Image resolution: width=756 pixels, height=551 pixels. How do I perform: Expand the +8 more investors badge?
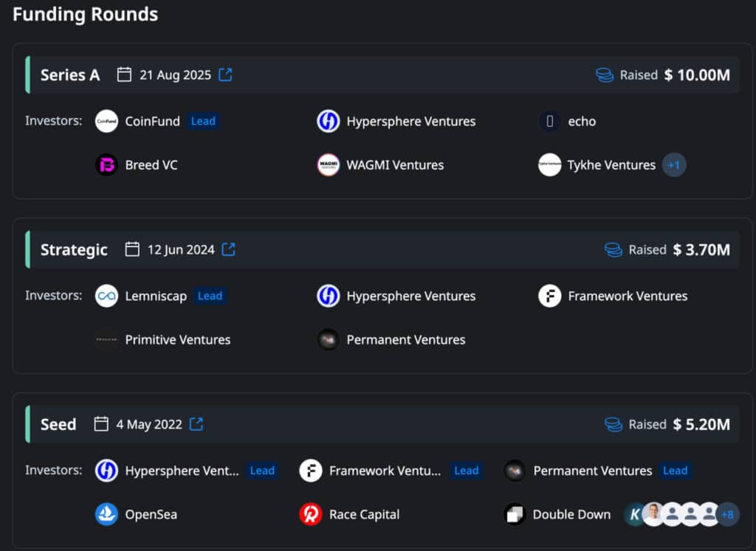coord(727,514)
